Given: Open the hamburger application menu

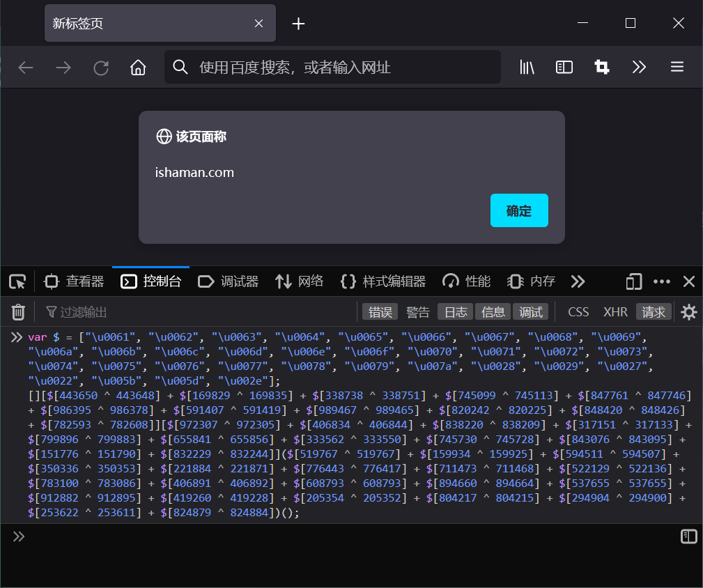Looking at the screenshot, I should pyautogui.click(x=677, y=67).
